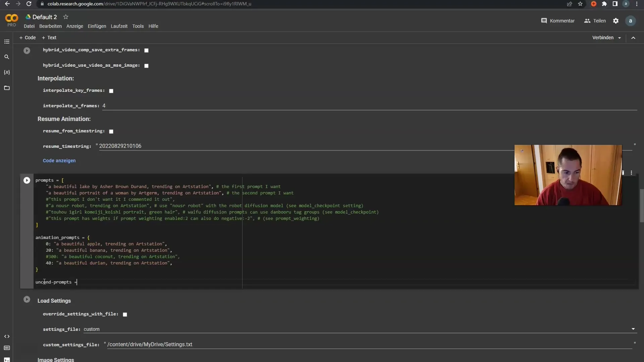Open the Anzeige menu
The width and height of the screenshot is (644, 362).
(75, 26)
